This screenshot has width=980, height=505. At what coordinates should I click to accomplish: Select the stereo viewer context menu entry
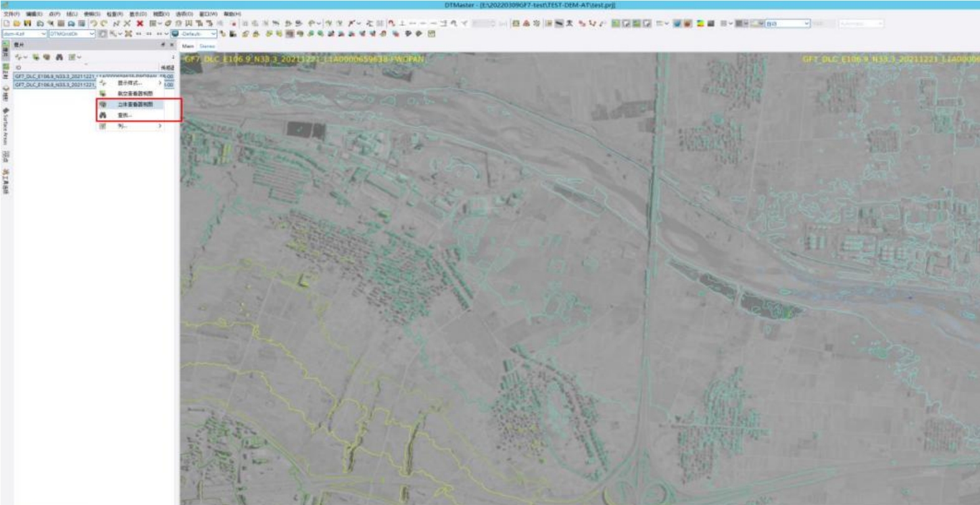pyautogui.click(x=135, y=105)
